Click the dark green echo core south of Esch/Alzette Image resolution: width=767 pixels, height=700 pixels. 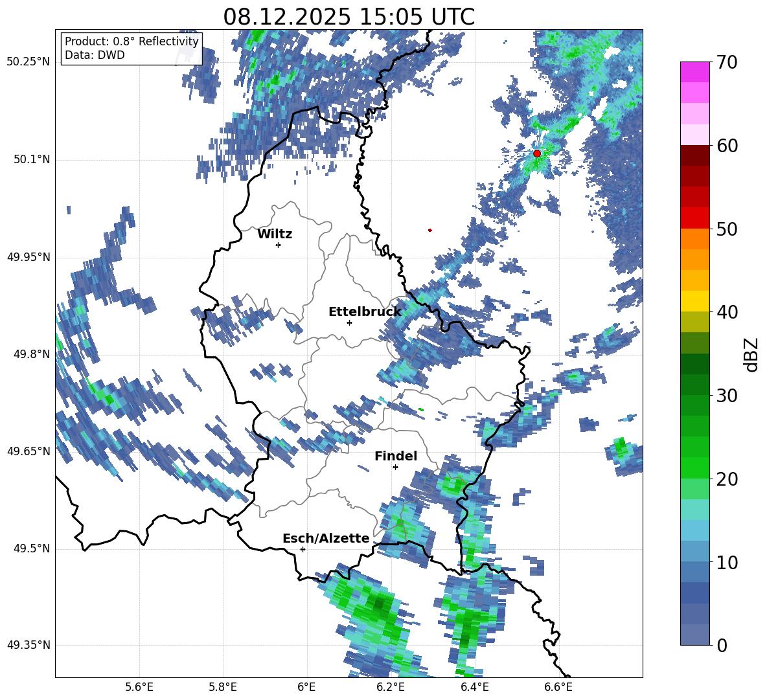click(x=379, y=602)
